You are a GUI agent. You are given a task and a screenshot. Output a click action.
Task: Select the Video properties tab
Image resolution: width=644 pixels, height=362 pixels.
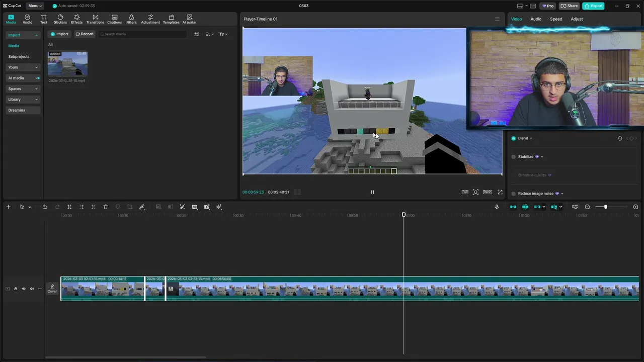[516, 19]
